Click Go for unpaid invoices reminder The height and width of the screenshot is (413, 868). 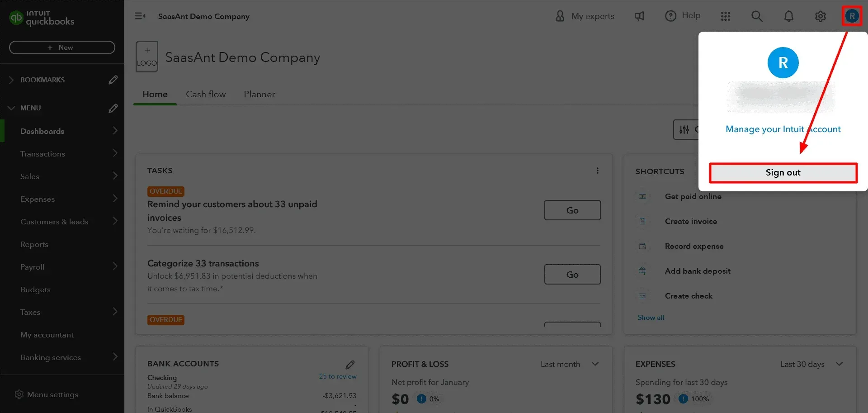tap(572, 210)
